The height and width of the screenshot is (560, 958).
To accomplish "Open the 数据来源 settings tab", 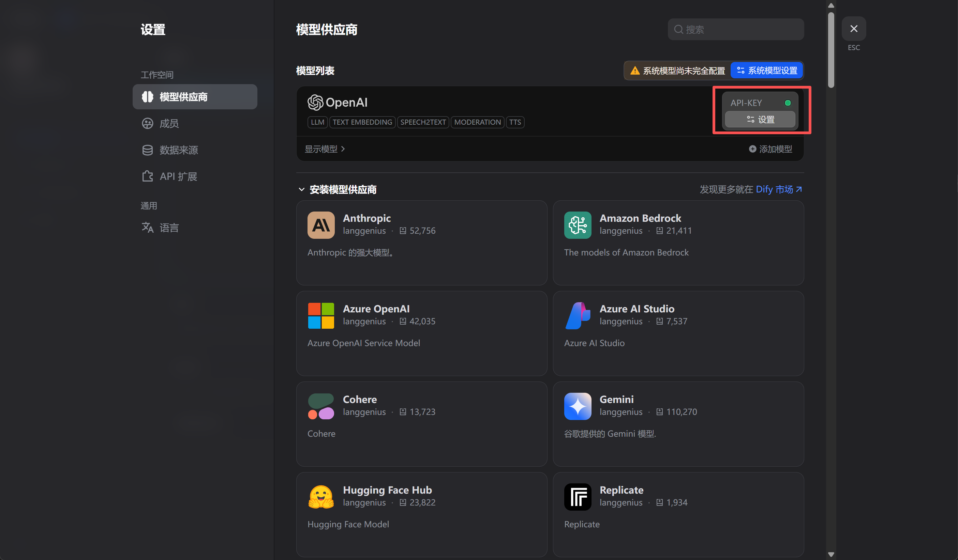I will (195, 150).
